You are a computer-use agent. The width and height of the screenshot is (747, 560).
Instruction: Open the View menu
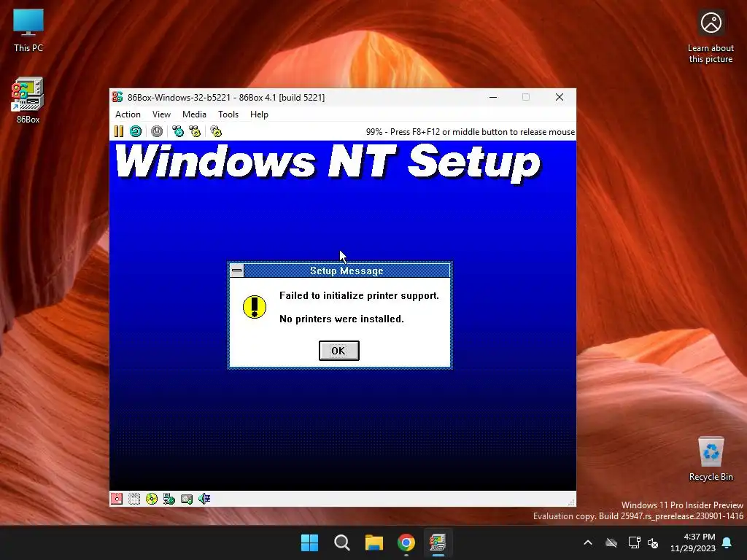point(161,114)
